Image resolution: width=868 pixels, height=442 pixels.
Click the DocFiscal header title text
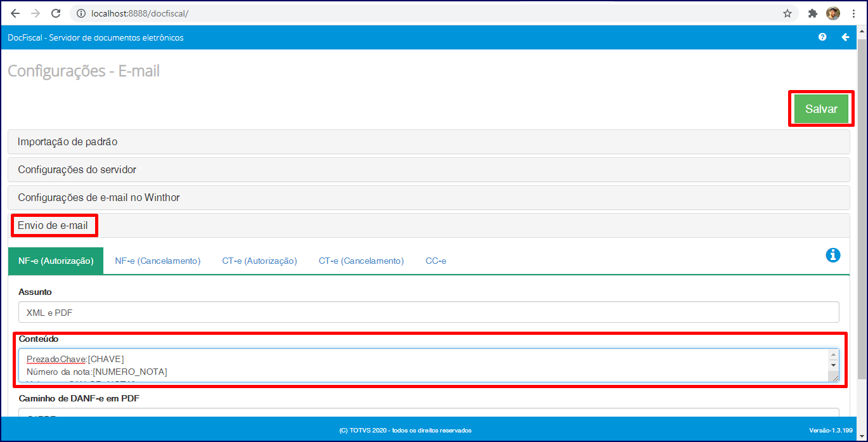[96, 37]
